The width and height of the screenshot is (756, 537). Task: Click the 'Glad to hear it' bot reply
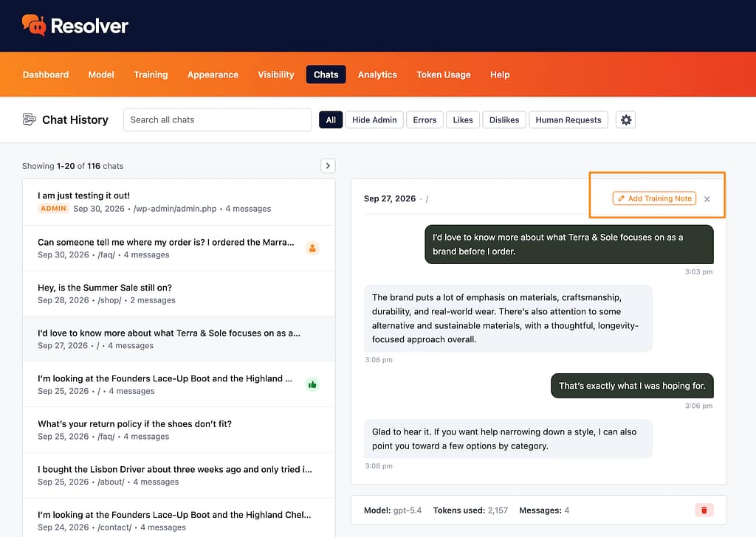tap(508, 439)
